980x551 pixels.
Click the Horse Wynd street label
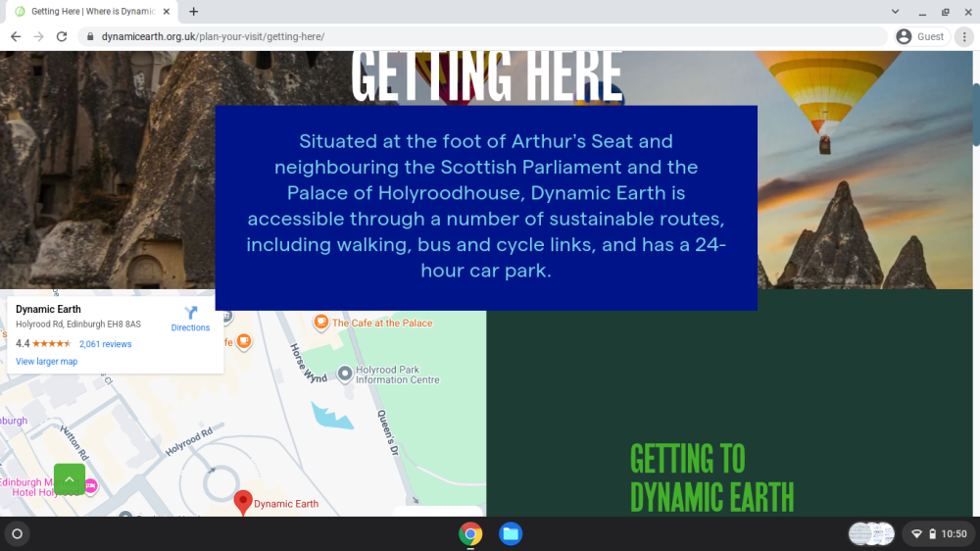point(308,364)
